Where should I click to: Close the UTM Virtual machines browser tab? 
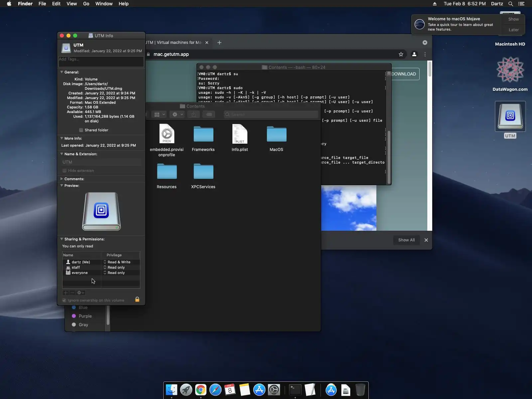207,43
